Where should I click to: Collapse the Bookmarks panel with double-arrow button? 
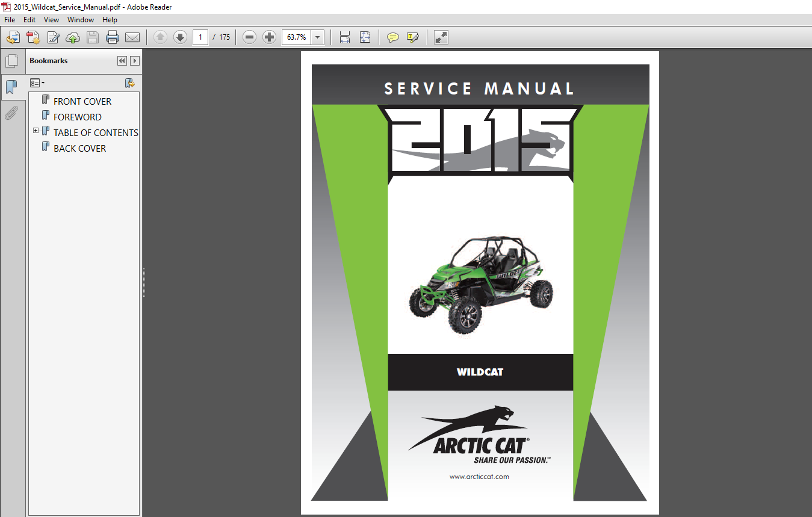tap(122, 61)
